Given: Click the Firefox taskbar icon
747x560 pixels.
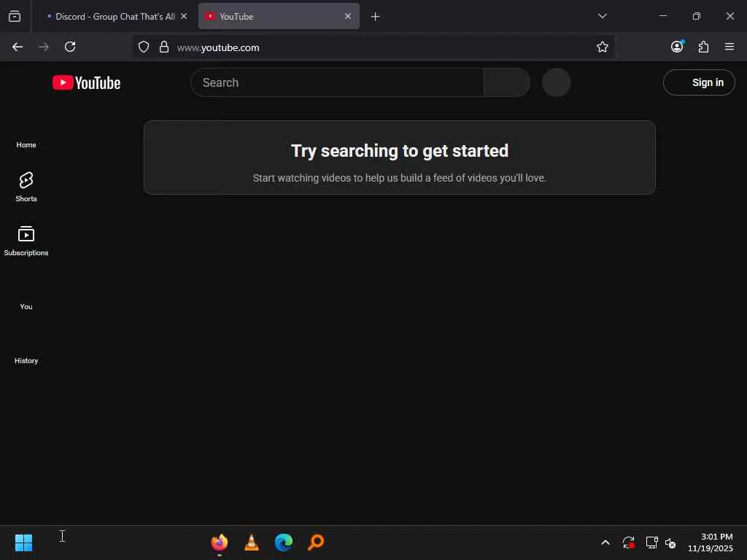Looking at the screenshot, I should (219, 542).
